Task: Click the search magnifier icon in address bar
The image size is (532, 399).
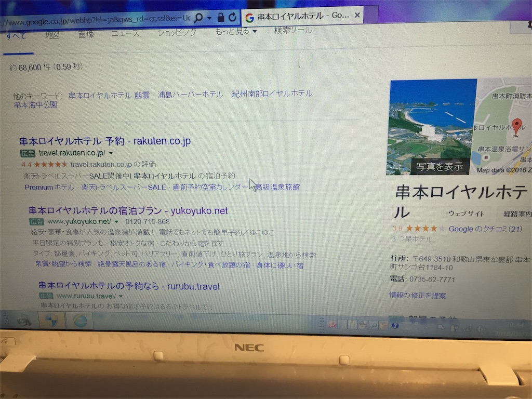Action: (x=198, y=18)
